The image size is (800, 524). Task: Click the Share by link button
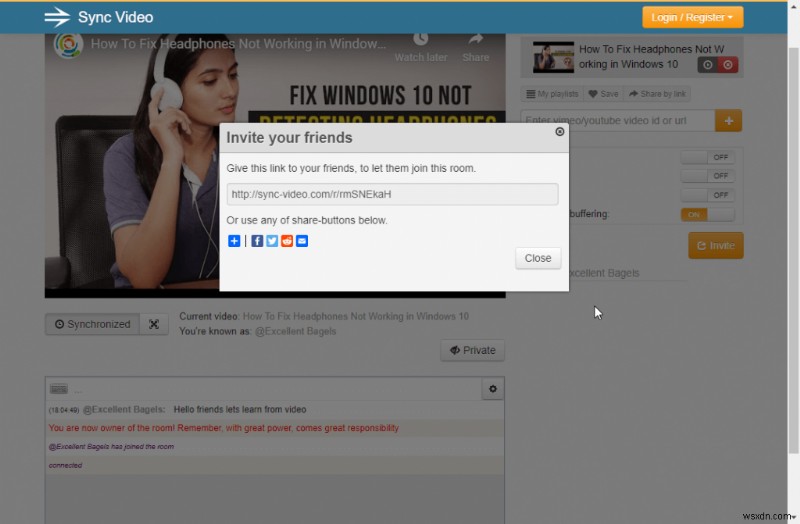pos(658,94)
